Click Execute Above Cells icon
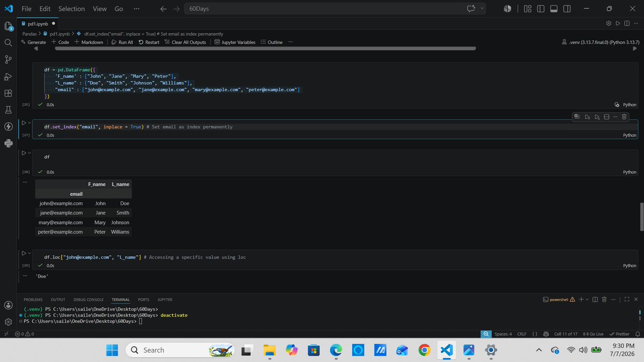This screenshot has width=644, height=362. [x=587, y=116]
